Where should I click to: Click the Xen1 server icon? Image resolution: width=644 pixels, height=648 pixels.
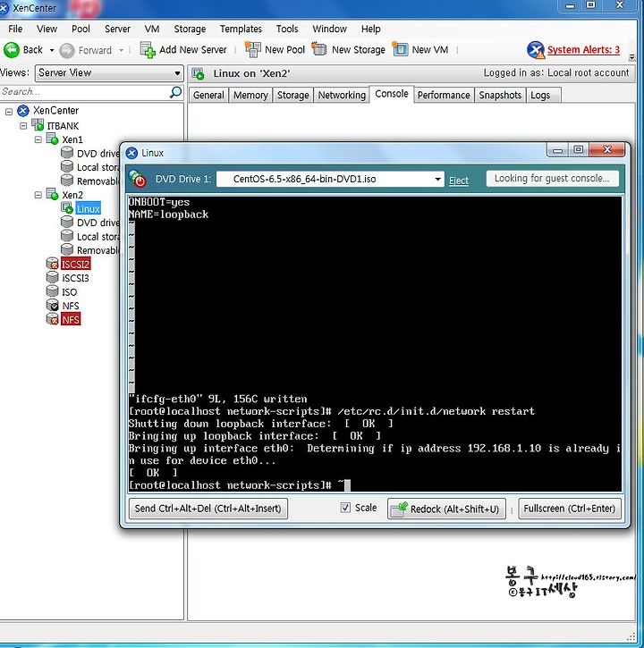(x=52, y=139)
